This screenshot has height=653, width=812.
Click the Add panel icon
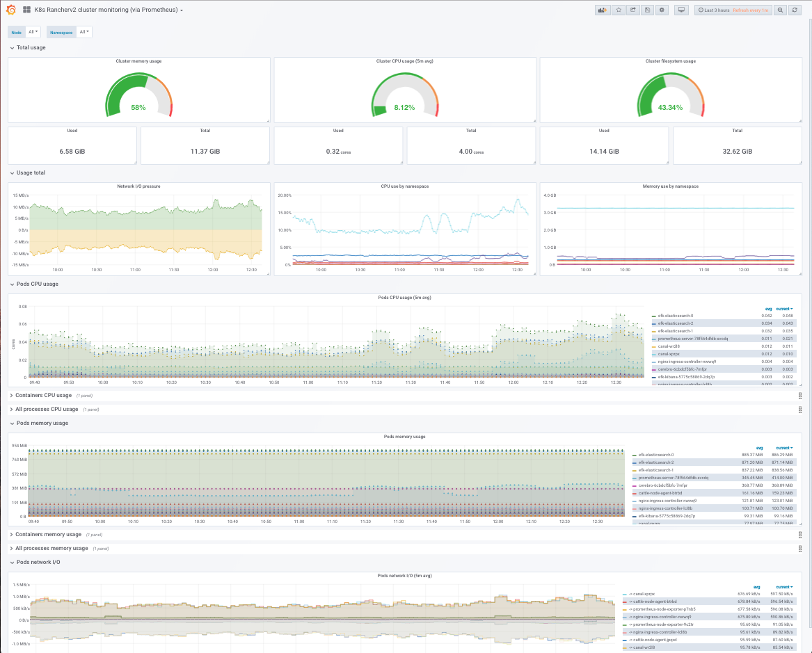[603, 10]
